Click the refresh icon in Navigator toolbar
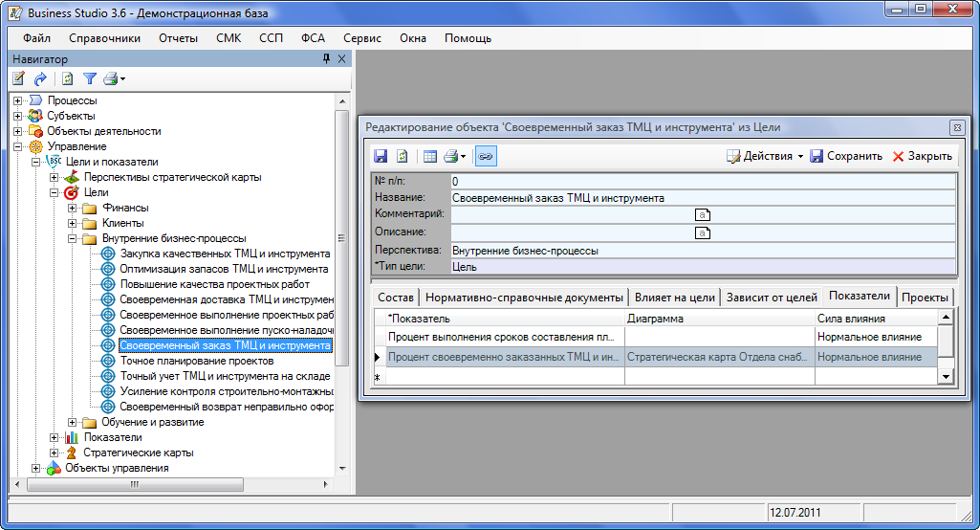The image size is (980, 530). [x=68, y=78]
